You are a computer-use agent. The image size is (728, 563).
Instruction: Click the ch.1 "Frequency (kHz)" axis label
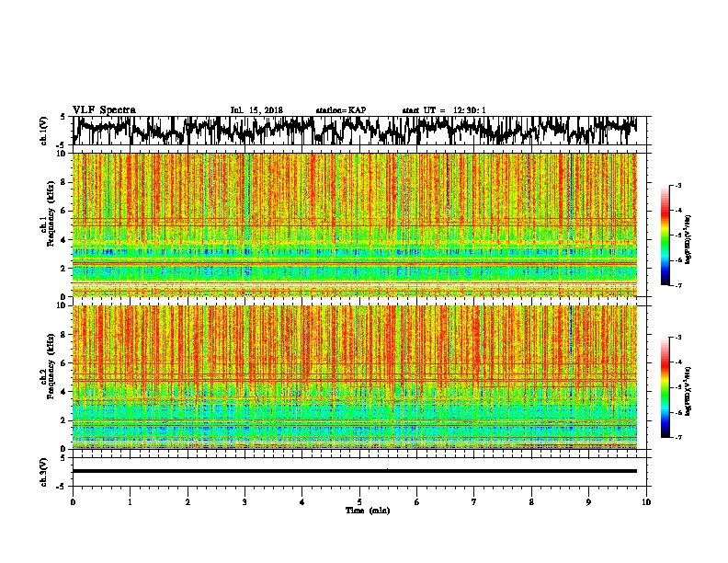pos(50,214)
